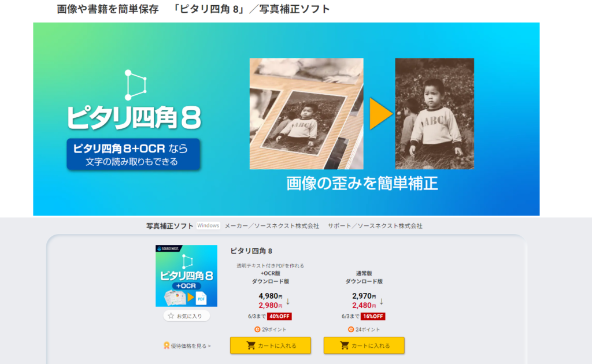Add 通常版 to cart with カートに入れる
592x364 pixels.
(364, 345)
